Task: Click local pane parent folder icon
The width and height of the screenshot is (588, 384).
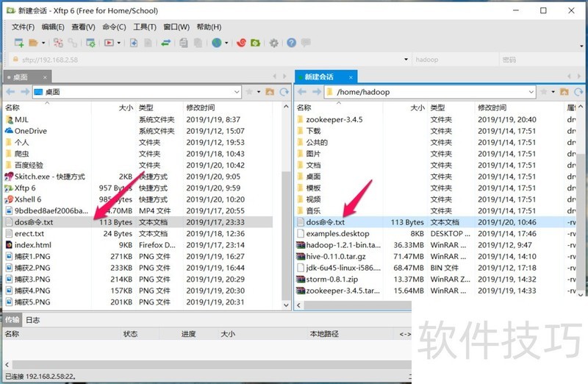Action: [270, 92]
